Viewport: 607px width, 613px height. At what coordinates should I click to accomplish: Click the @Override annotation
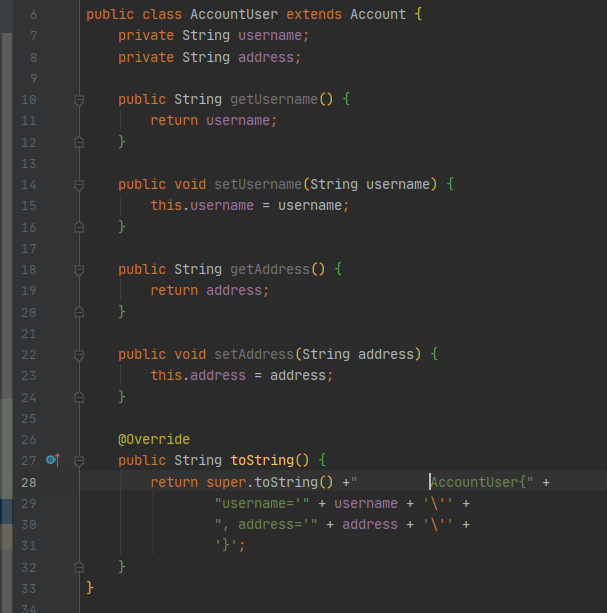[154, 439]
